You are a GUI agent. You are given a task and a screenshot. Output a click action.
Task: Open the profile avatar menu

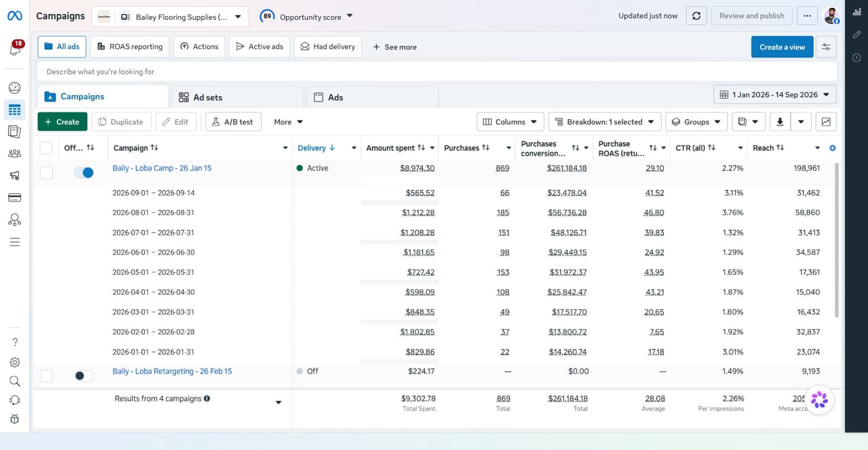pyautogui.click(x=831, y=16)
